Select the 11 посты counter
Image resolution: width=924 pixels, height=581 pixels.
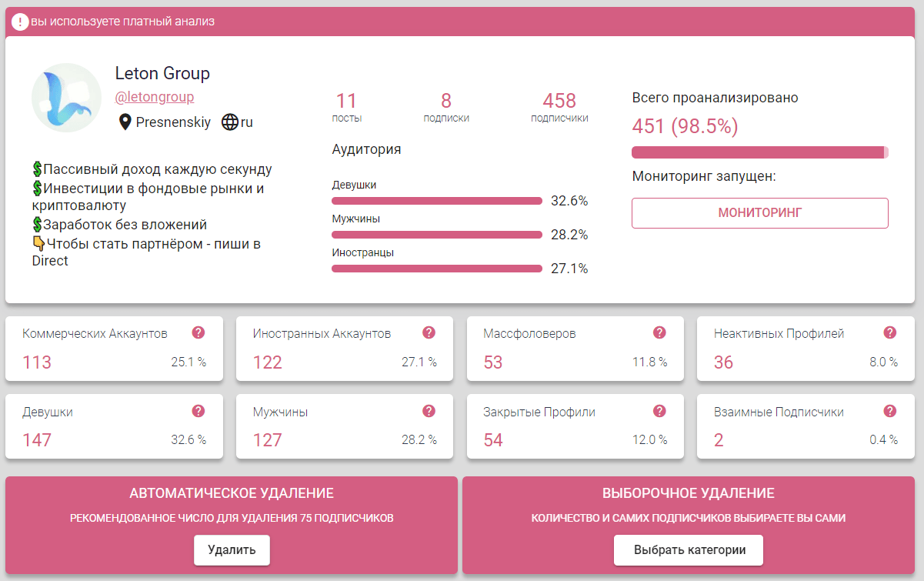[x=347, y=106]
